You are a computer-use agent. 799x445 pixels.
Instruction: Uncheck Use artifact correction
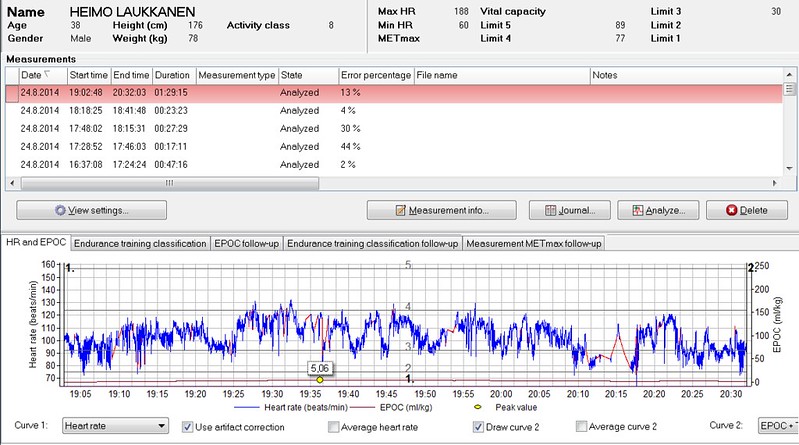[x=188, y=427]
